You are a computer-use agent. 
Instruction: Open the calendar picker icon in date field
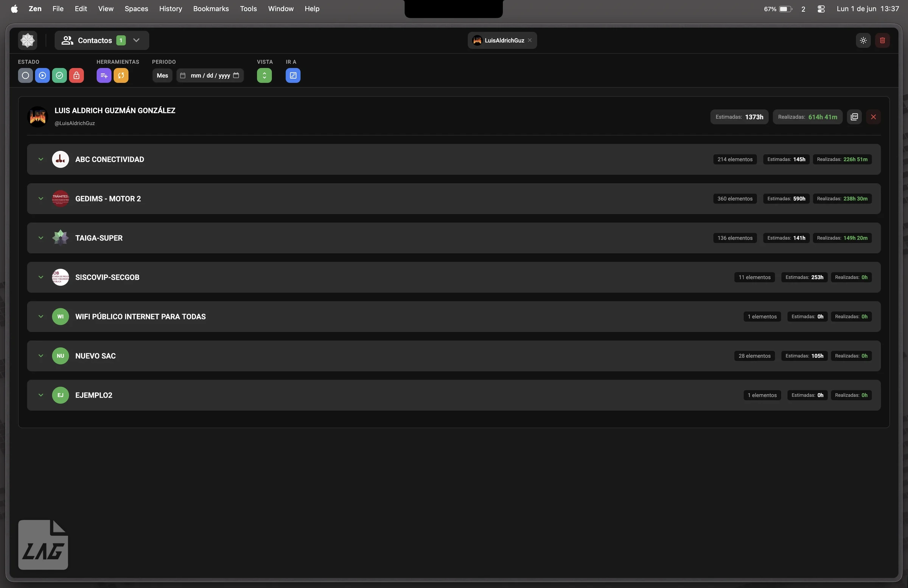click(x=236, y=75)
